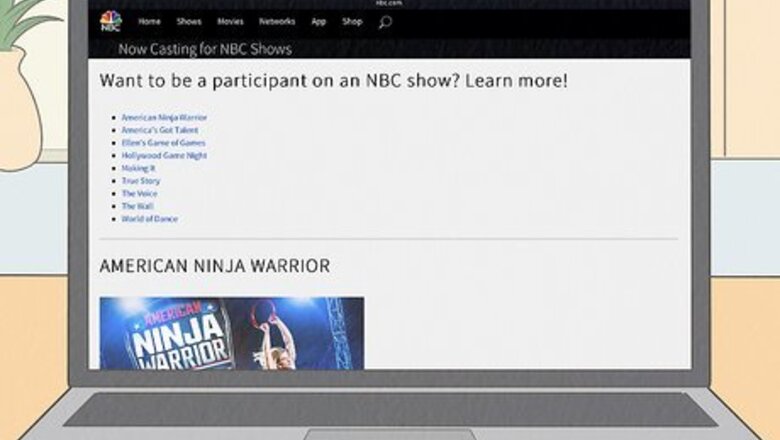Go to Home in the nav bar

[149, 21]
